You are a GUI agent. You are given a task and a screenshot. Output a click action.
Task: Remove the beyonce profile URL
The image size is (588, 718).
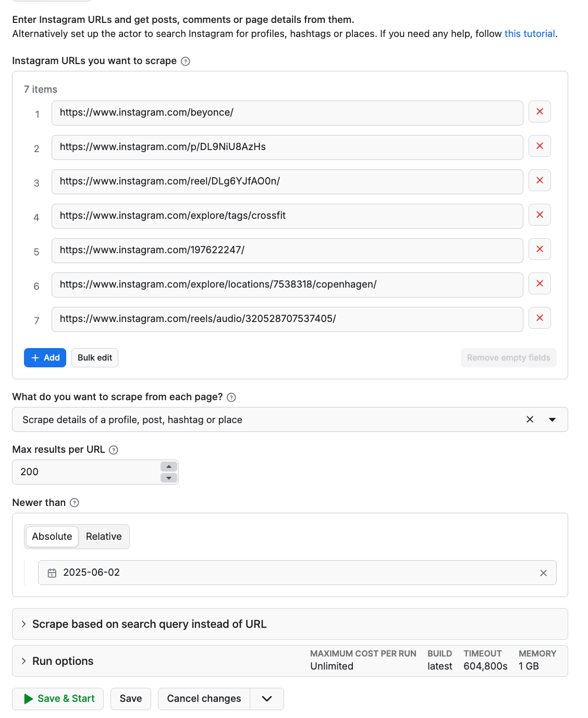coord(540,112)
